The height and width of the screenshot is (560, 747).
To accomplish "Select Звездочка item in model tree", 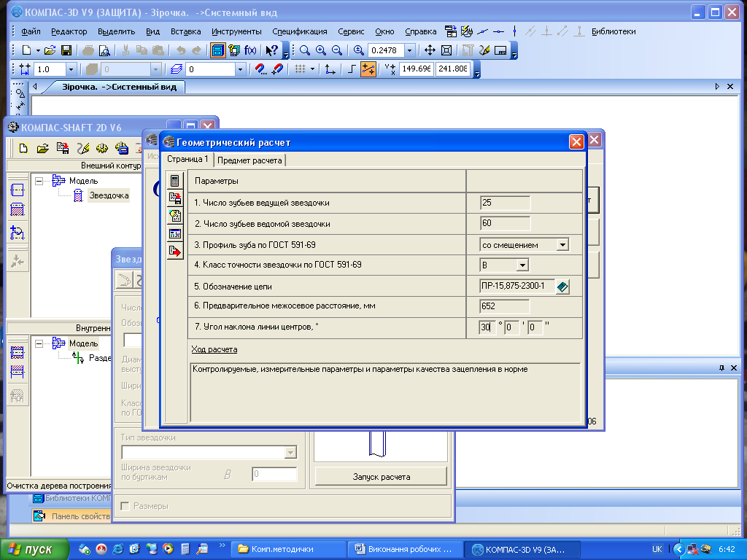I will 109,195.
